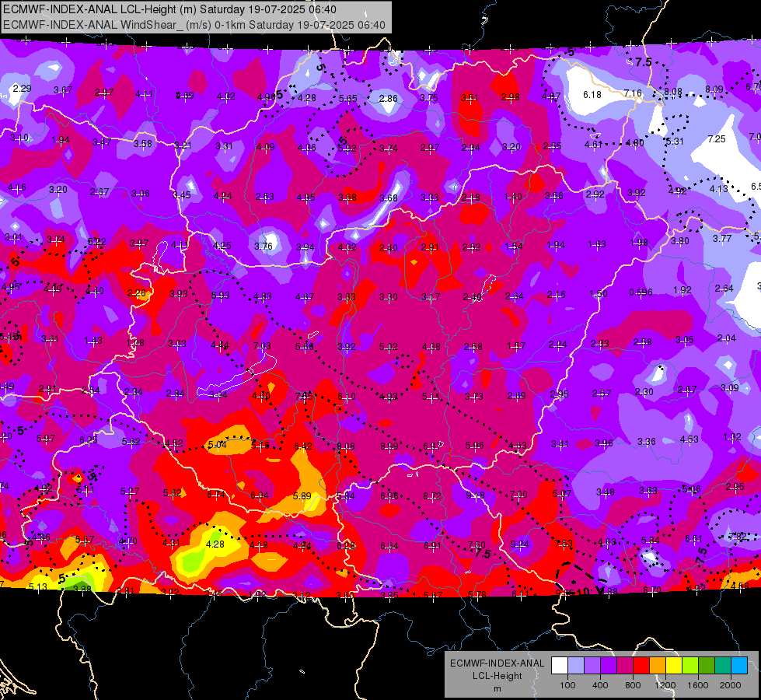This screenshot has width=761, height=700.
Task: Click the wind shear value 7.65
Action: (x=304, y=397)
